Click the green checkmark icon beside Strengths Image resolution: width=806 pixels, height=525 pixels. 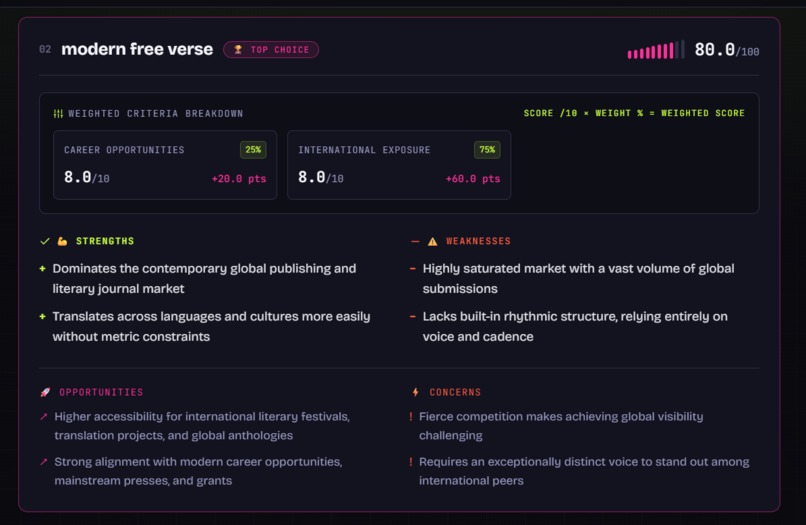(x=45, y=241)
